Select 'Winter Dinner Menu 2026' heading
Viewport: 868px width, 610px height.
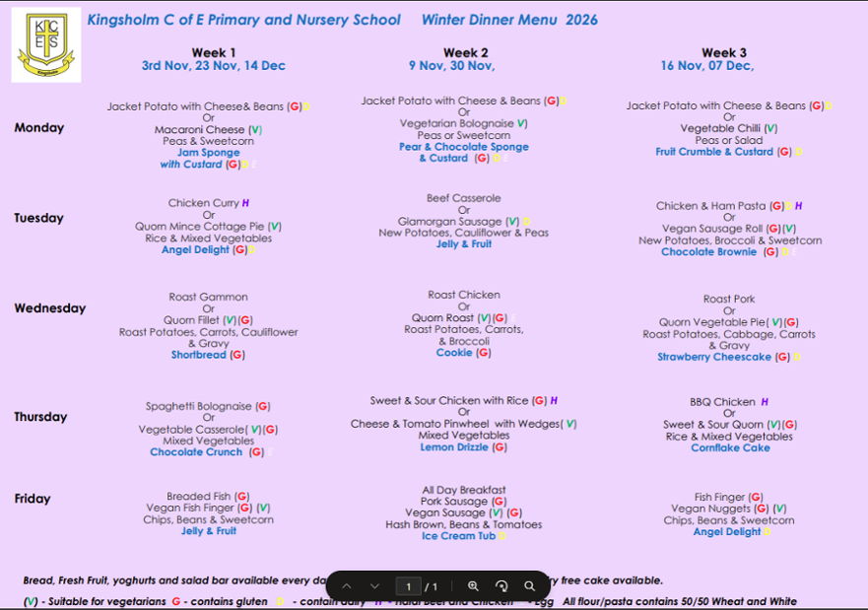click(509, 20)
